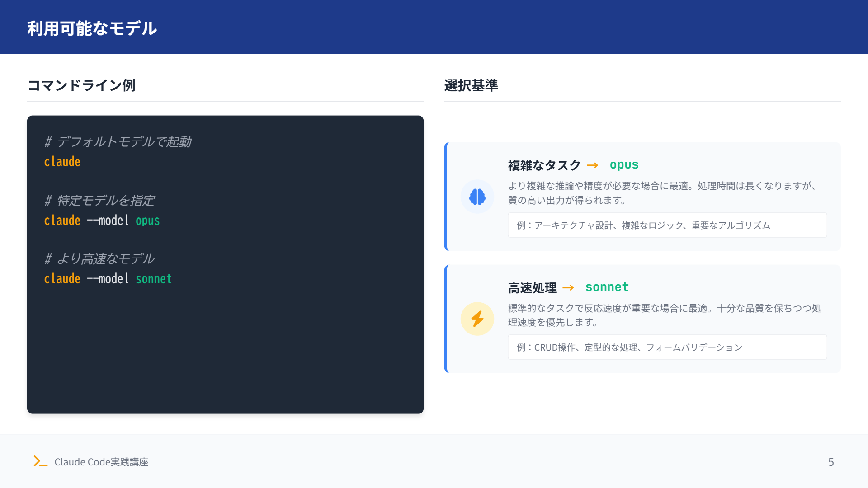Click the lightning bolt icon beside 高速処理

[477, 319]
